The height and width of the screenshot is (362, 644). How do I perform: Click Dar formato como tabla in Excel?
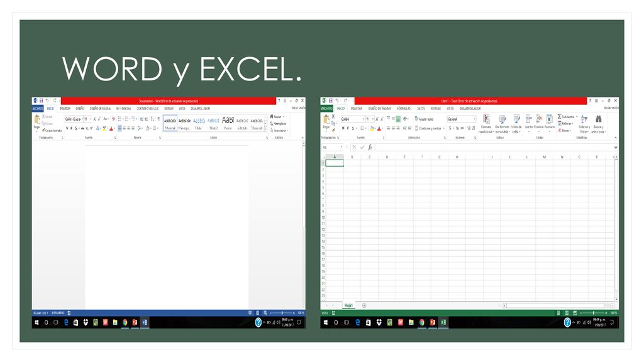pos(502,124)
